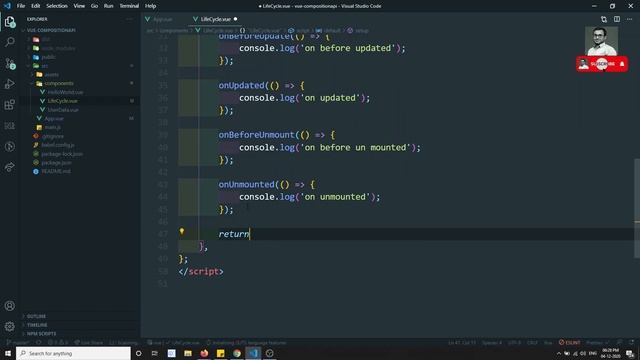
Task: Expand the node_modules folder
Action: [x=58, y=48]
